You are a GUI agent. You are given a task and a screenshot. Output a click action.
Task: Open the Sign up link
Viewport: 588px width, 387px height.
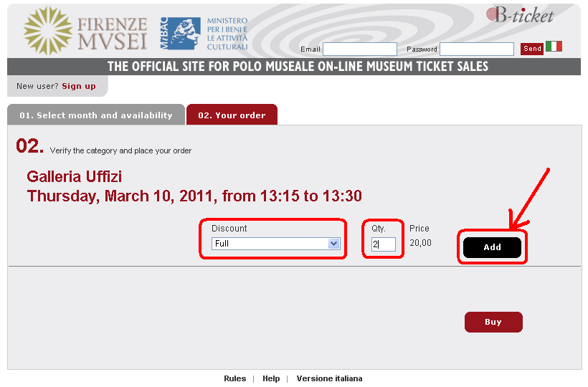click(79, 86)
